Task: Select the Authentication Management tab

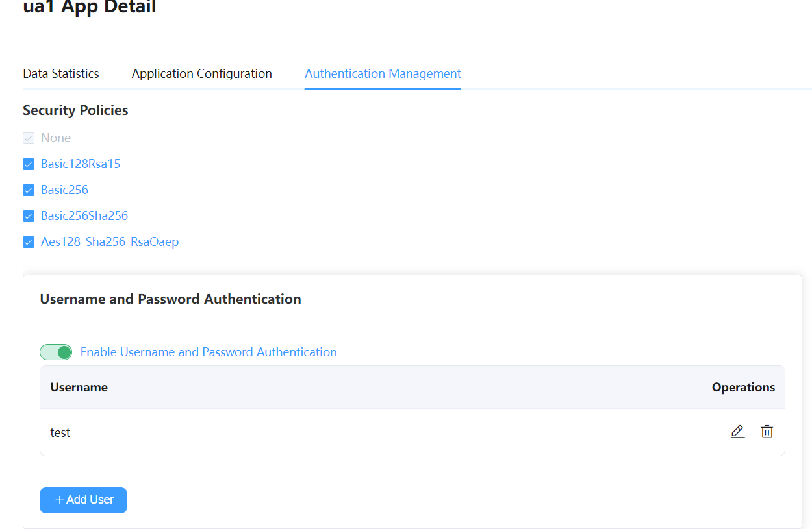Action: (383, 74)
